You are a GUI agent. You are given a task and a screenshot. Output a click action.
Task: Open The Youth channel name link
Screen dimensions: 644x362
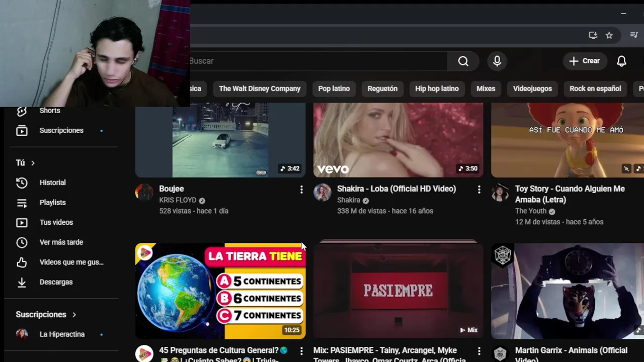pos(531,211)
